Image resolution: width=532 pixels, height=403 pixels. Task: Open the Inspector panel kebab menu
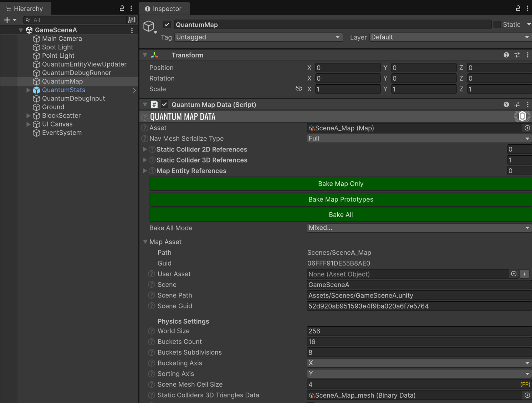[527, 8]
